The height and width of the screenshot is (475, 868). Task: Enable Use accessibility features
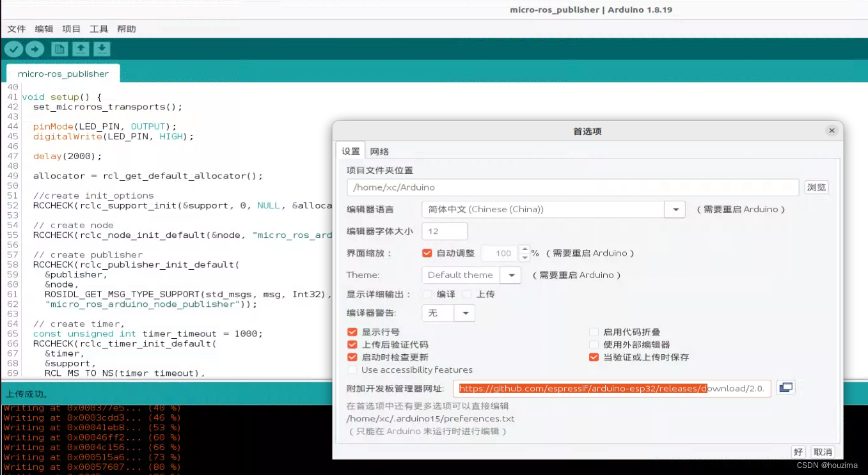coord(352,370)
